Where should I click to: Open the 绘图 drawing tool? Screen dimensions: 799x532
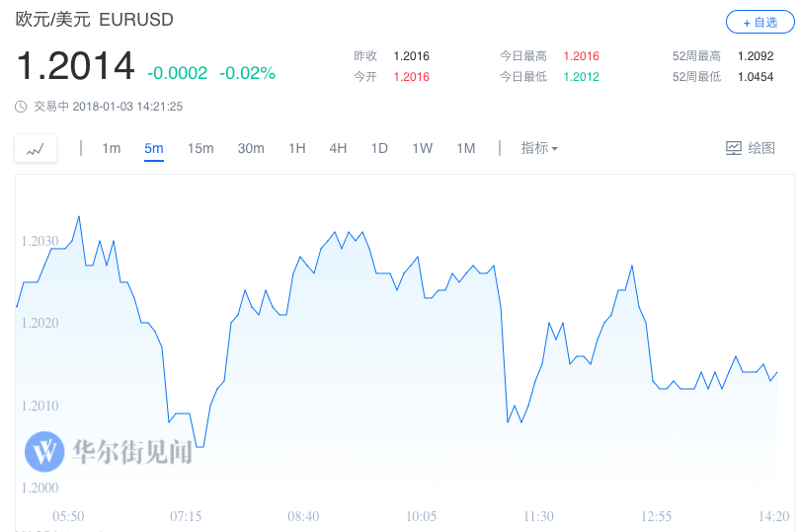[x=751, y=148]
